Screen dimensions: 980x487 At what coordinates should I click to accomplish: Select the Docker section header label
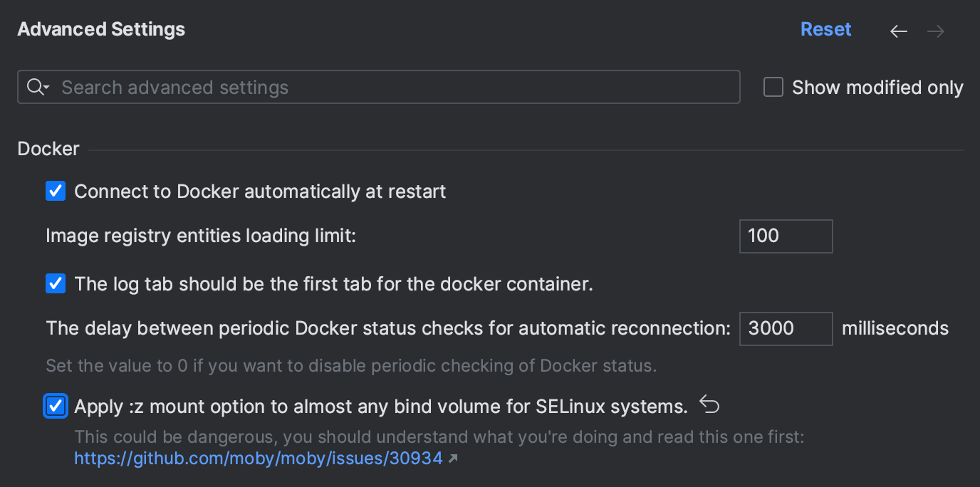(x=48, y=148)
